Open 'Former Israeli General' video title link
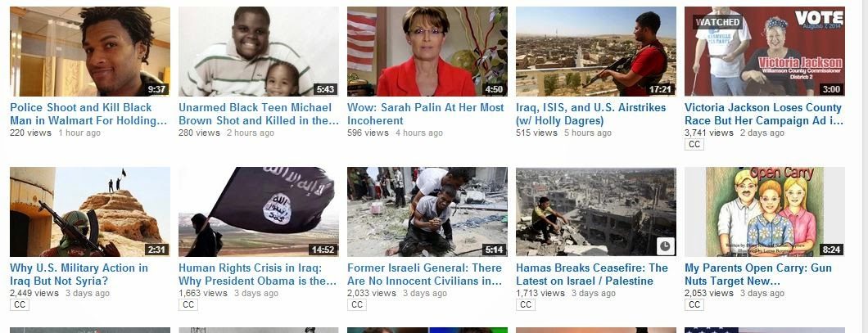 425,274
